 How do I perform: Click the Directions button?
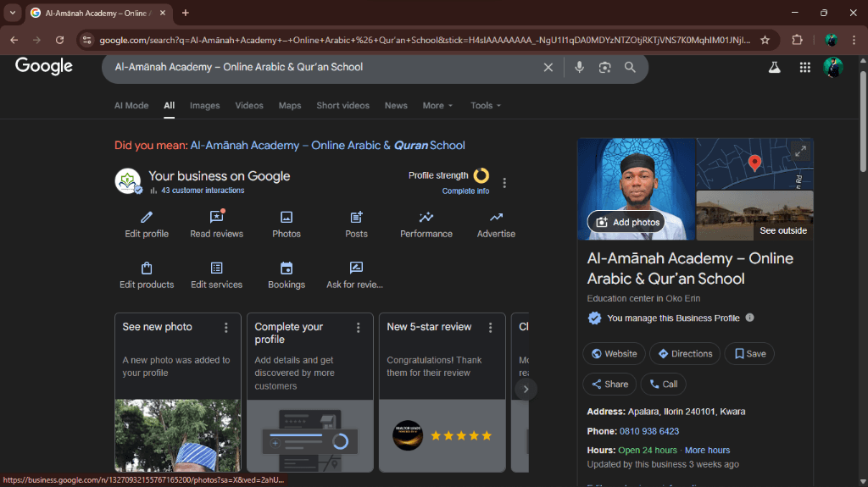point(685,354)
